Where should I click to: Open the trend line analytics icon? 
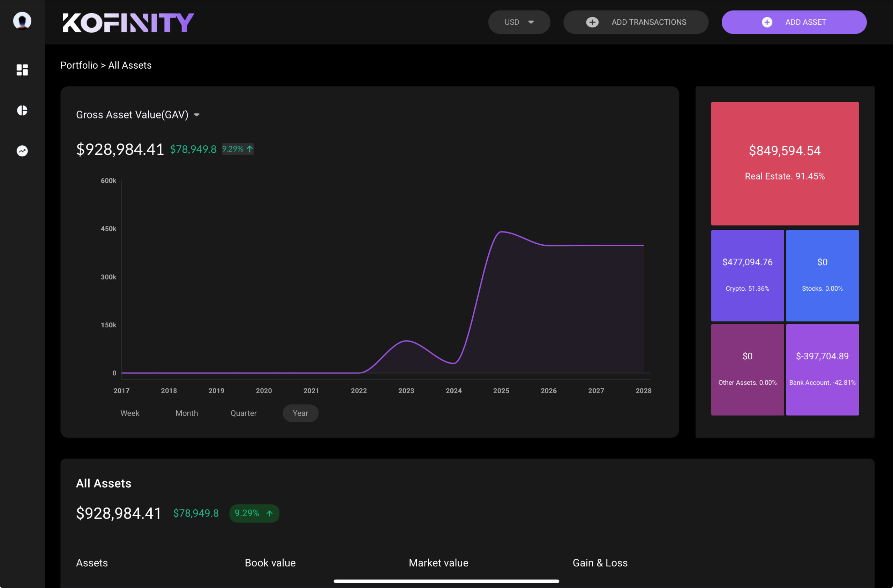tap(22, 151)
